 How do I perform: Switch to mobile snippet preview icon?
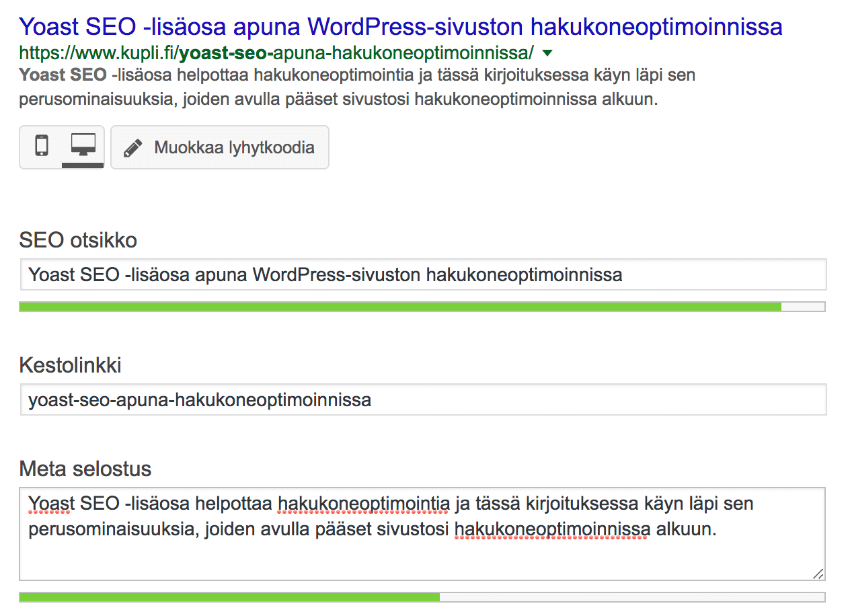[x=42, y=146]
